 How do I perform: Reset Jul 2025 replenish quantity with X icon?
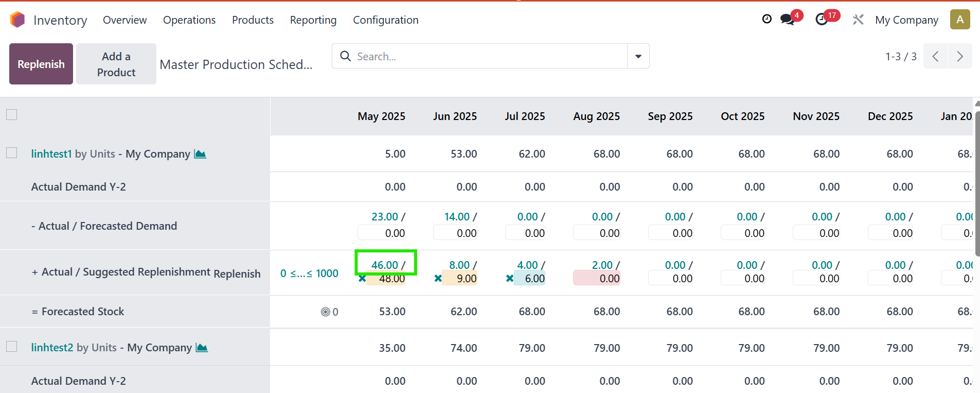[x=509, y=279]
